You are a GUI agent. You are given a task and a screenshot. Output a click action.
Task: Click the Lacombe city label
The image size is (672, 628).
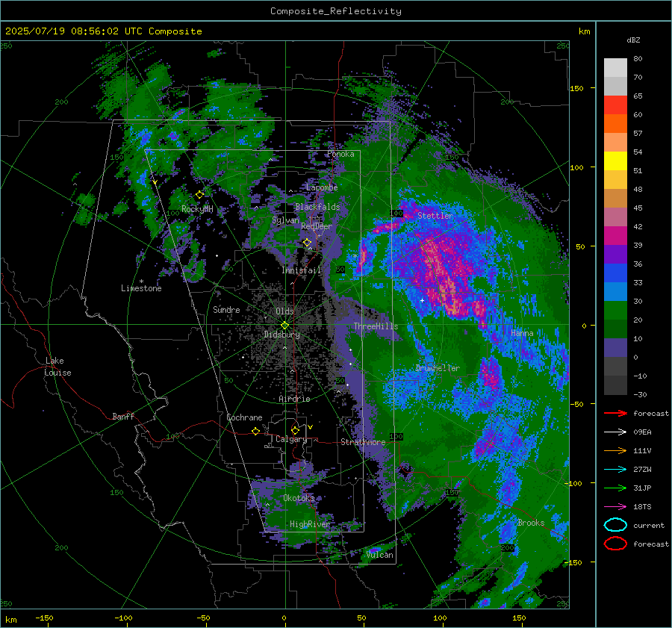(x=322, y=187)
